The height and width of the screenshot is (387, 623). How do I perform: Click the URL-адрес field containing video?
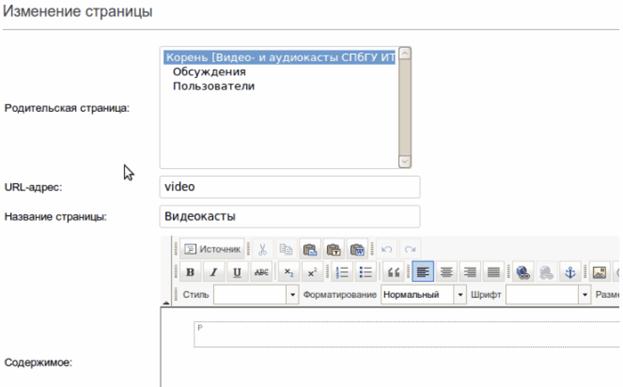point(290,187)
